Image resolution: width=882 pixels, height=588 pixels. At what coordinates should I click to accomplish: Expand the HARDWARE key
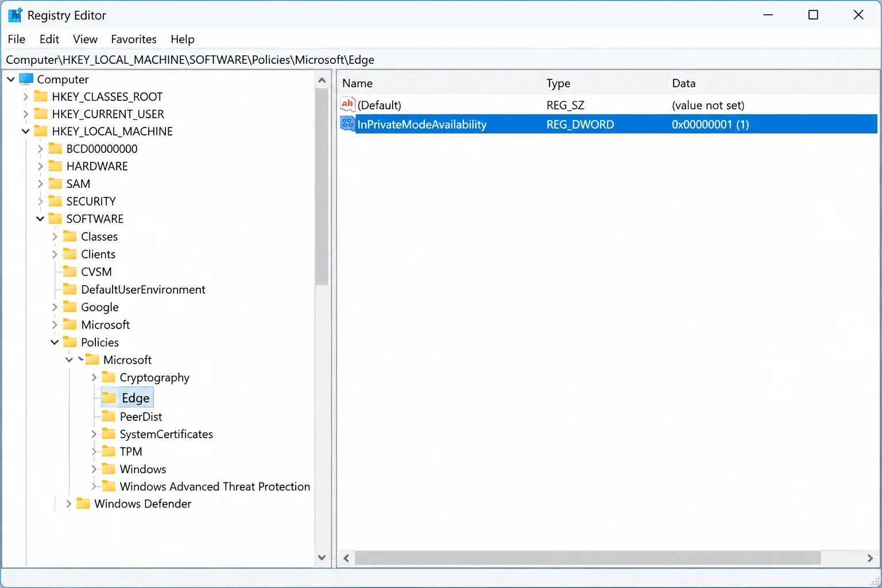point(40,167)
